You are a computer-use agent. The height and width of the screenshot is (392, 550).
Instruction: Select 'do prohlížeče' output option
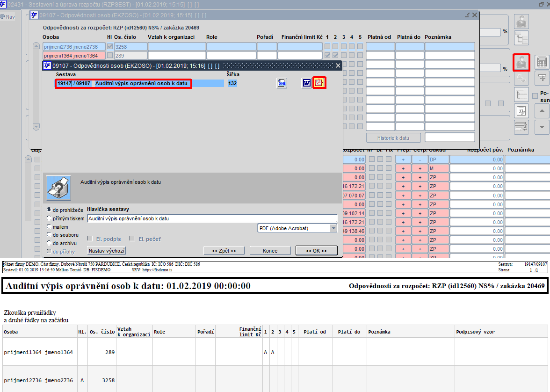[49, 210]
